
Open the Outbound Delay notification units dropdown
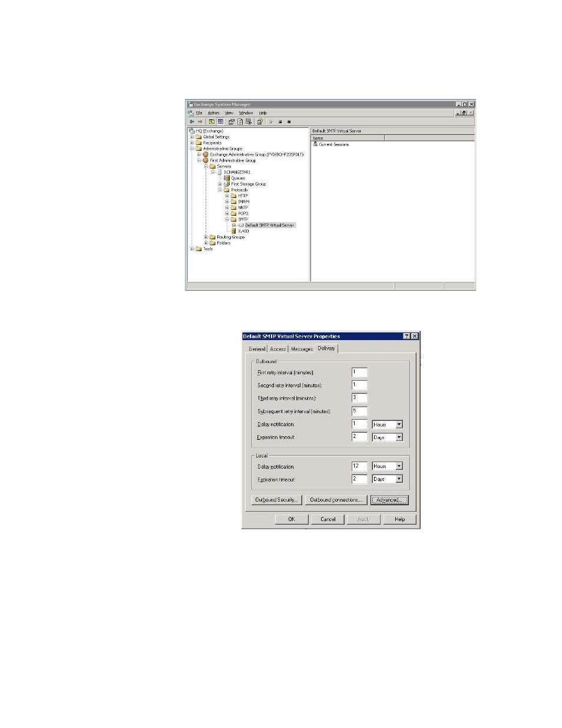click(x=399, y=424)
